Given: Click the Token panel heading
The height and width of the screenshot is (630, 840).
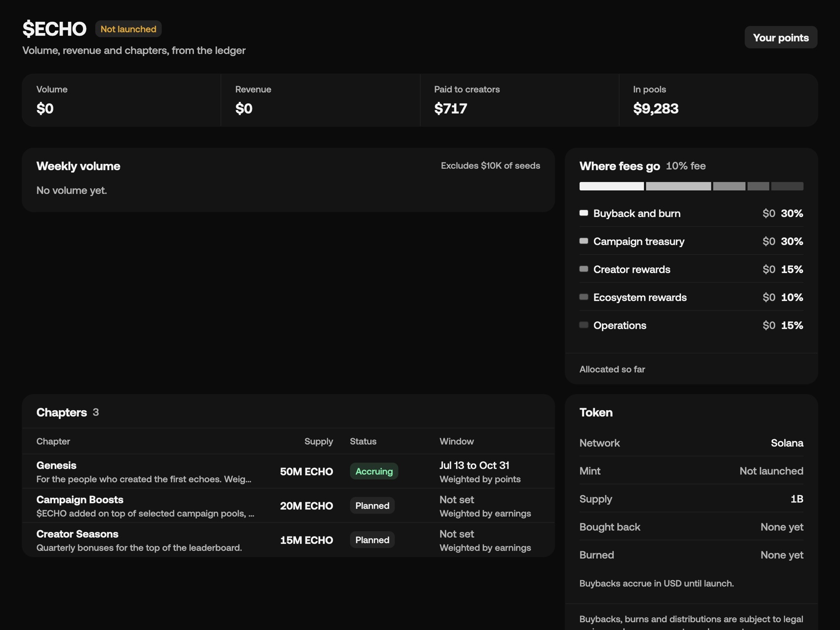Looking at the screenshot, I should coord(596,412).
